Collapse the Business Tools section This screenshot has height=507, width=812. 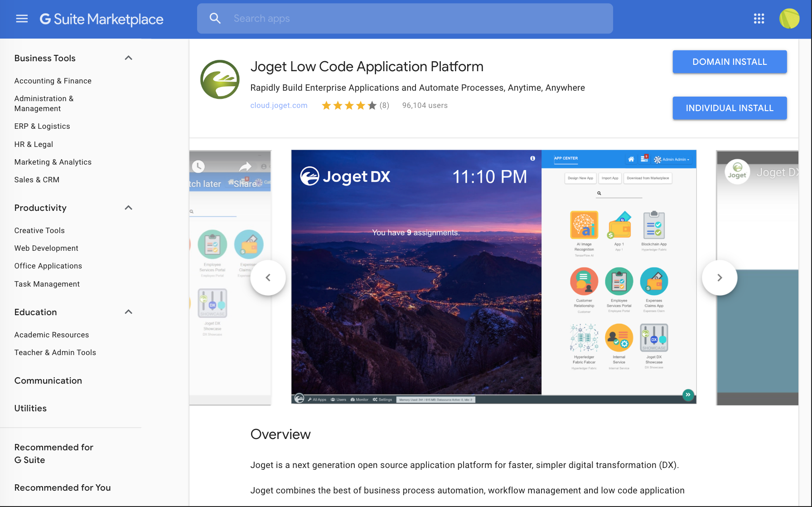[129, 58]
